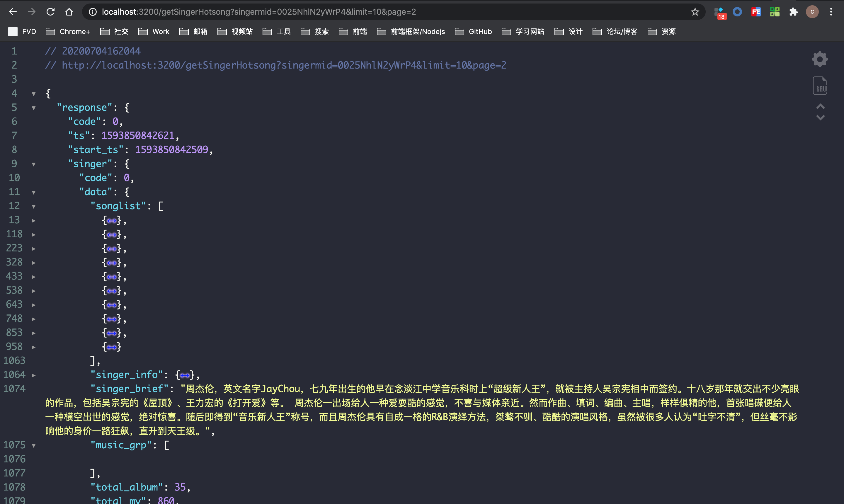Expand the "singer_info" object arrow

[x=34, y=375]
